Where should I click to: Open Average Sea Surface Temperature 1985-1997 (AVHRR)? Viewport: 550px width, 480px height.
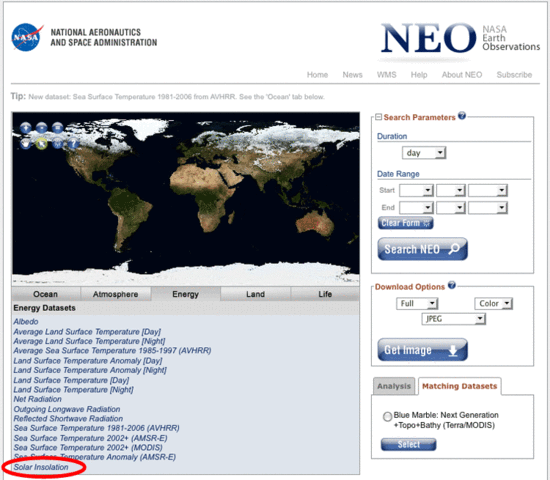click(112, 351)
